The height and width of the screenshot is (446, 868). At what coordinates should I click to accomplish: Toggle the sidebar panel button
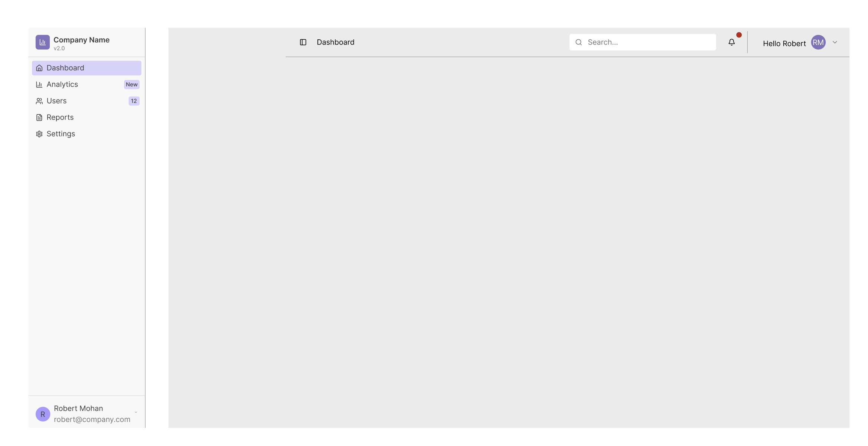point(303,42)
